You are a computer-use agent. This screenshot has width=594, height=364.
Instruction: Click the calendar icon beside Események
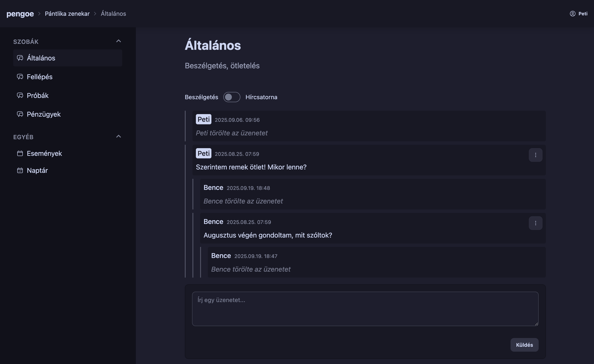[x=20, y=153]
